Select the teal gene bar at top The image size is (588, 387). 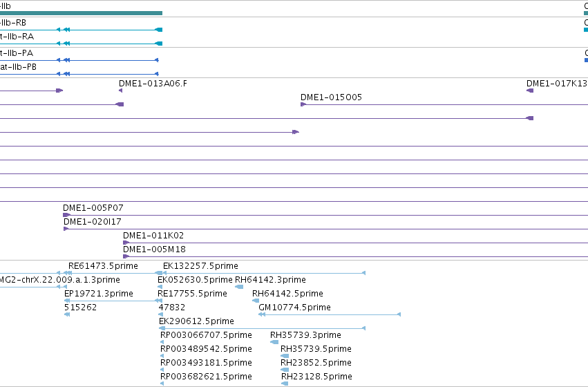click(81, 13)
